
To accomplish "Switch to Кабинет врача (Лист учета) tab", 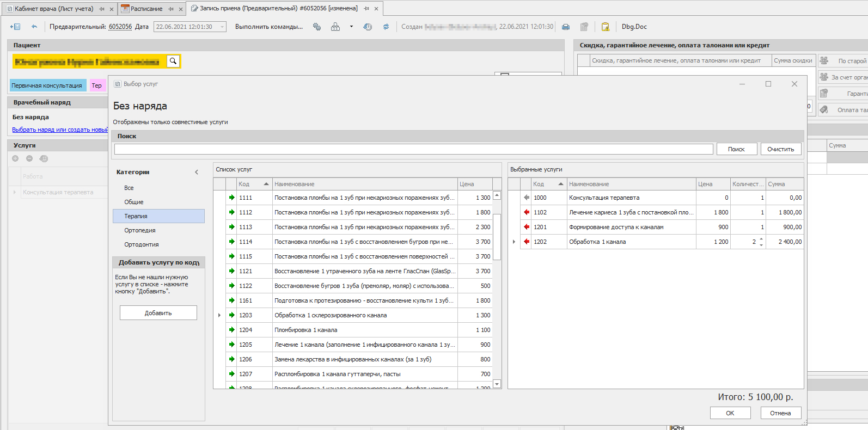I will (53, 9).
